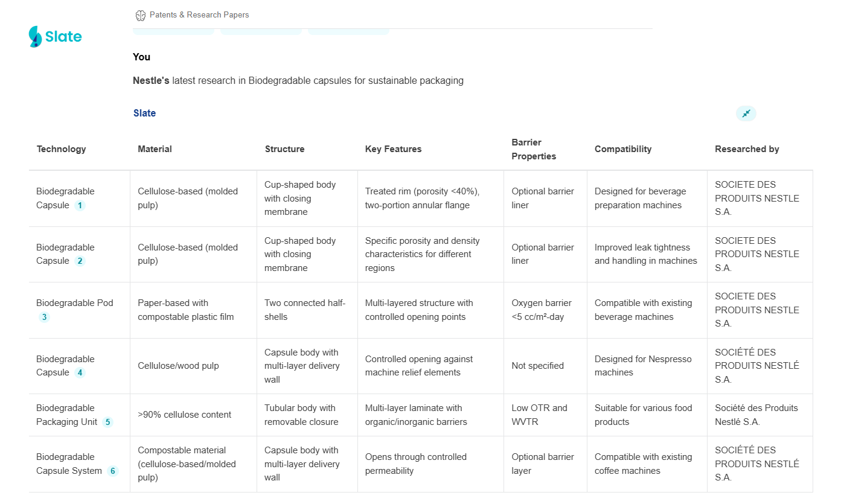Click the Researched by column header
The height and width of the screenshot is (504, 844).
tap(747, 149)
